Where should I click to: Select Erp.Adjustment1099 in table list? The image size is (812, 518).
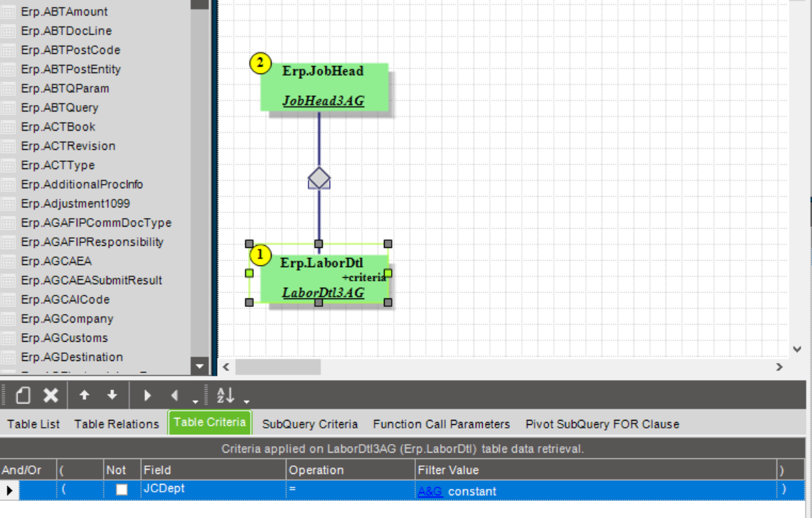tap(75, 203)
